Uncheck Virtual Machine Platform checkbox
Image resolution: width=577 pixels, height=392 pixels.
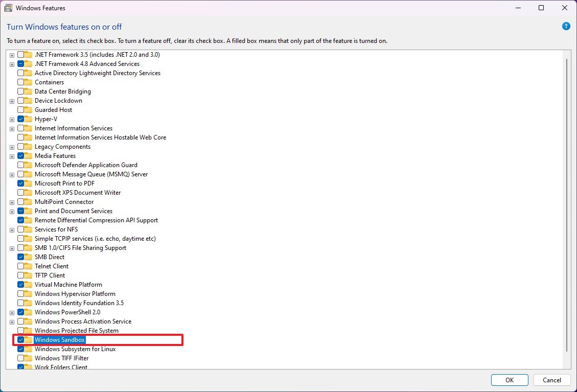pyautogui.click(x=20, y=285)
